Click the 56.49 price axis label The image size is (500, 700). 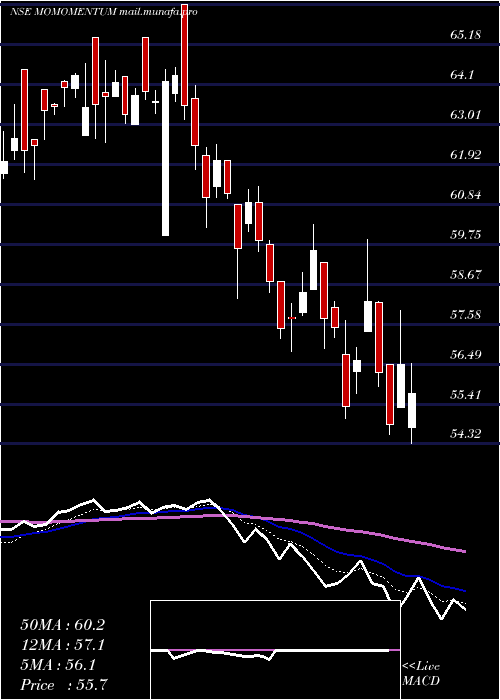[466, 355]
